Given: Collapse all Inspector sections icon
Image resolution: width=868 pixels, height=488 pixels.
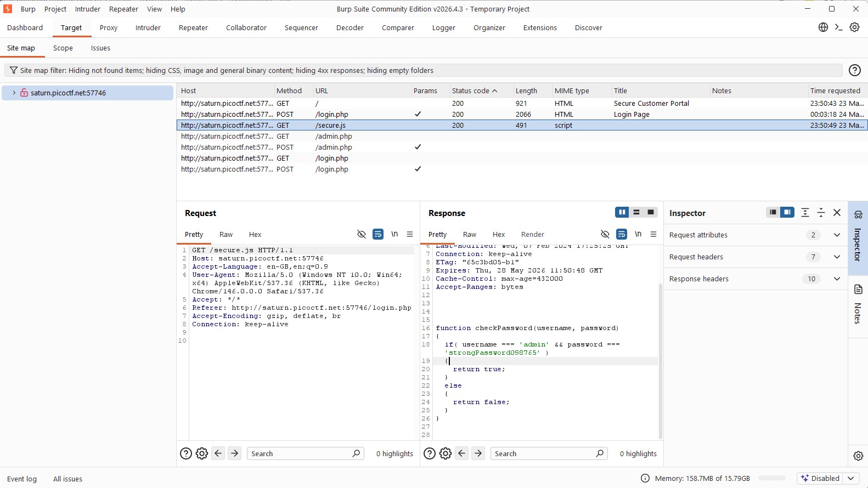Looking at the screenshot, I should coord(821,212).
